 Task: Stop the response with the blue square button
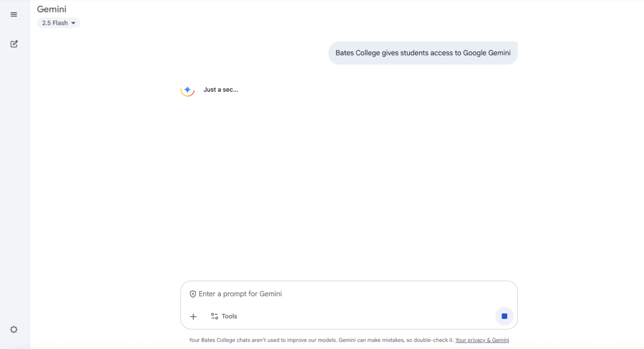click(x=504, y=316)
